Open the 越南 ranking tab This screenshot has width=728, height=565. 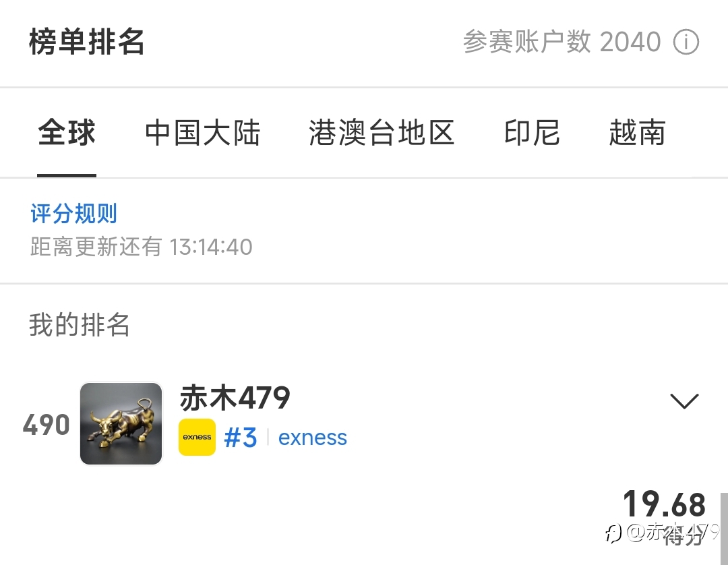pos(638,133)
